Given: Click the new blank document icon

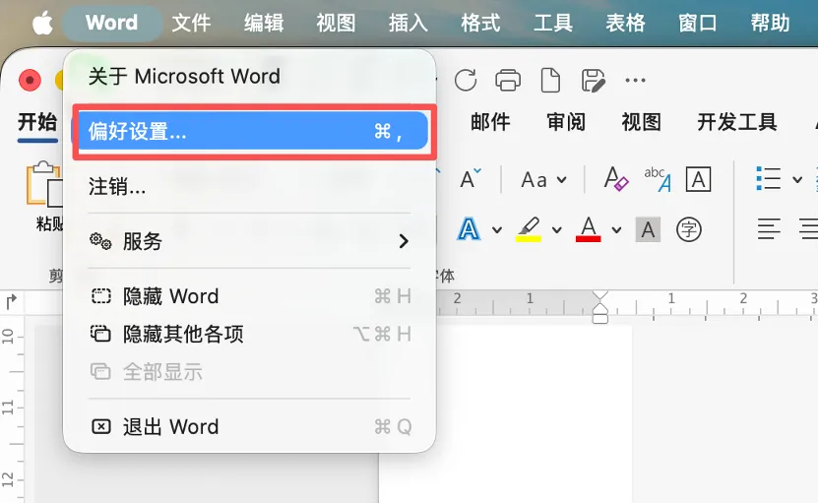Looking at the screenshot, I should pos(550,81).
